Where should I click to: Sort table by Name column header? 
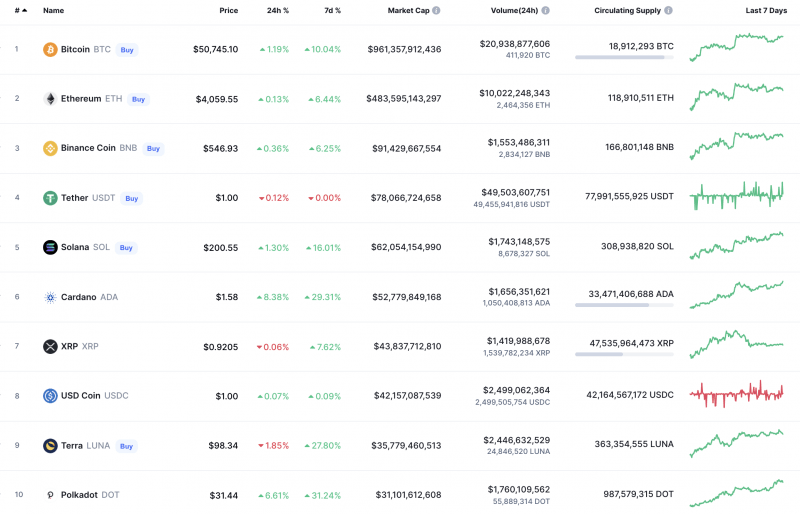click(x=53, y=10)
